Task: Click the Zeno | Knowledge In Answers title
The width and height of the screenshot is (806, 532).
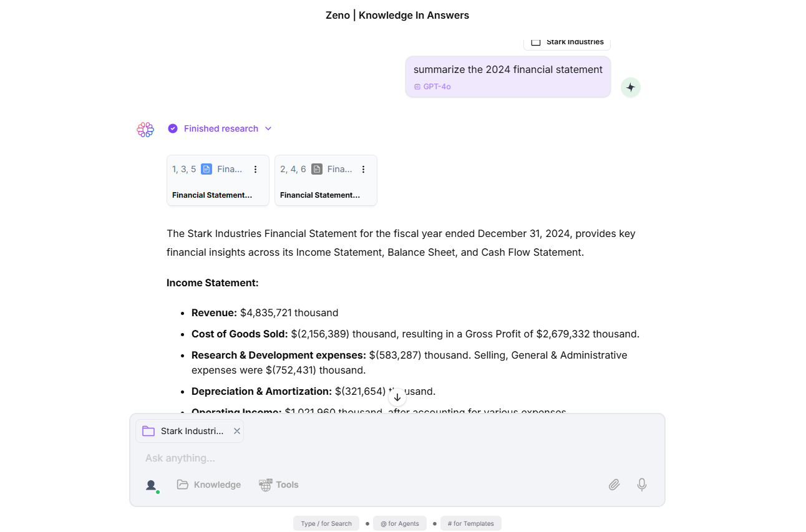Action: (x=397, y=16)
